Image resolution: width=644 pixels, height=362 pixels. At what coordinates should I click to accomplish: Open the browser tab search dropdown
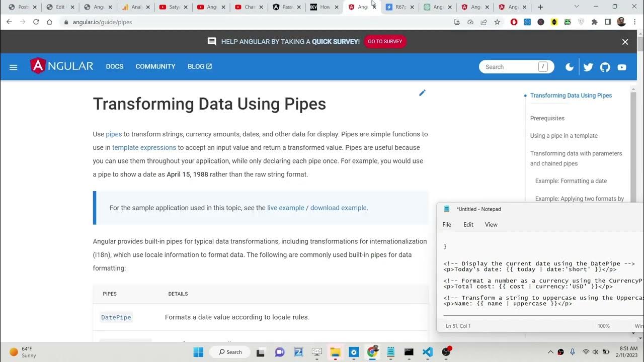coord(577,7)
